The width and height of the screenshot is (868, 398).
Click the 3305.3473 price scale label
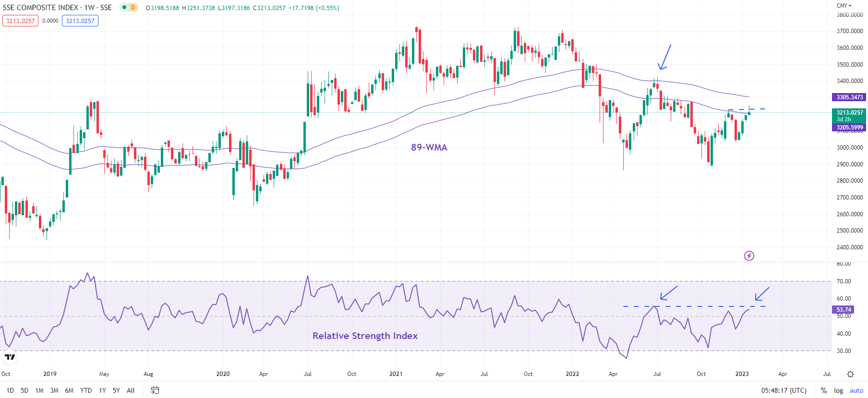(850, 97)
